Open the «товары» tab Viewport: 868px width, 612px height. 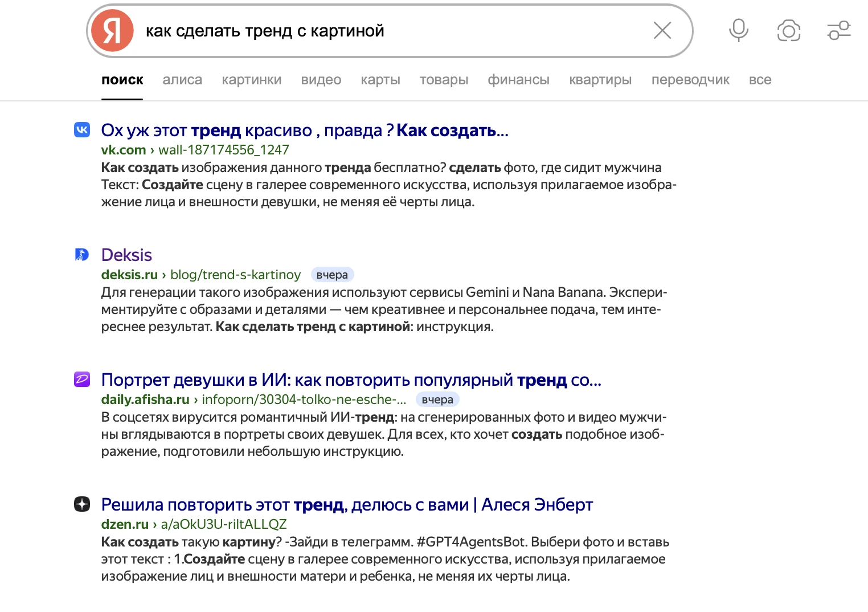(x=444, y=80)
